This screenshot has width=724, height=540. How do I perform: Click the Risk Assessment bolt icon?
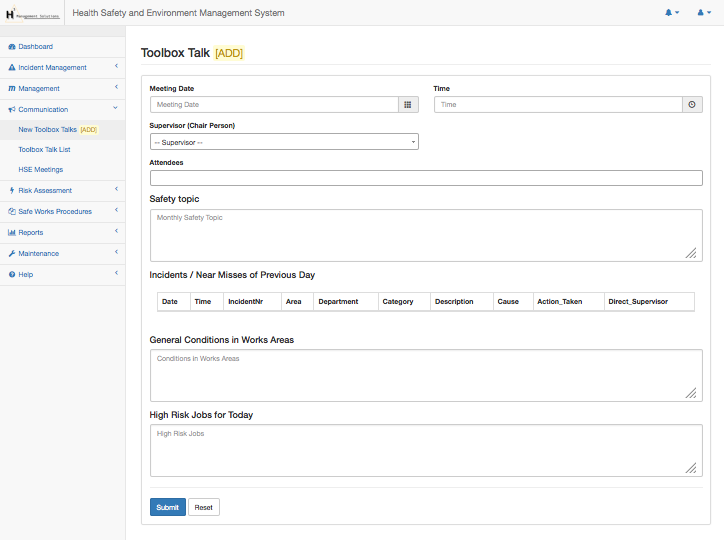(x=12, y=190)
